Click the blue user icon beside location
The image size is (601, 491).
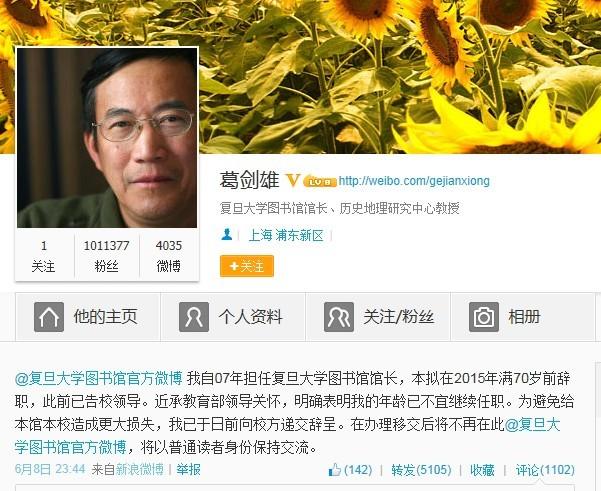[x=227, y=234]
